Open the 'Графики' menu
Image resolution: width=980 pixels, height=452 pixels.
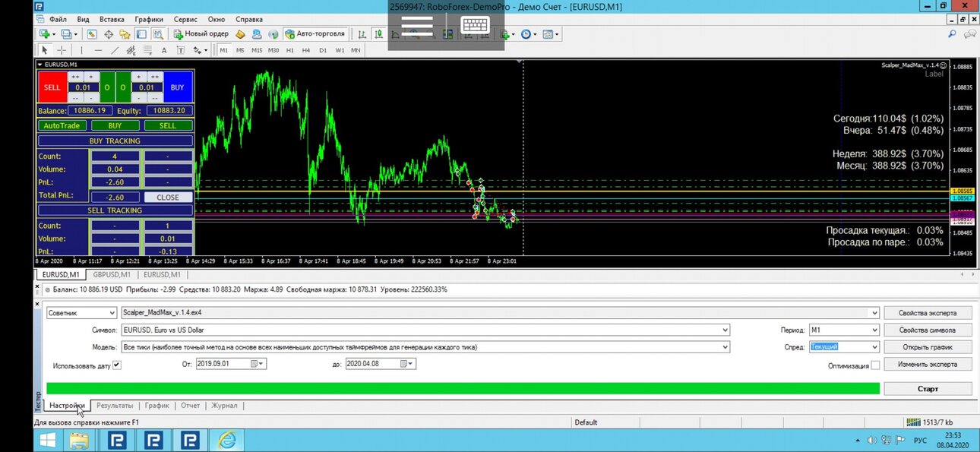[149, 18]
